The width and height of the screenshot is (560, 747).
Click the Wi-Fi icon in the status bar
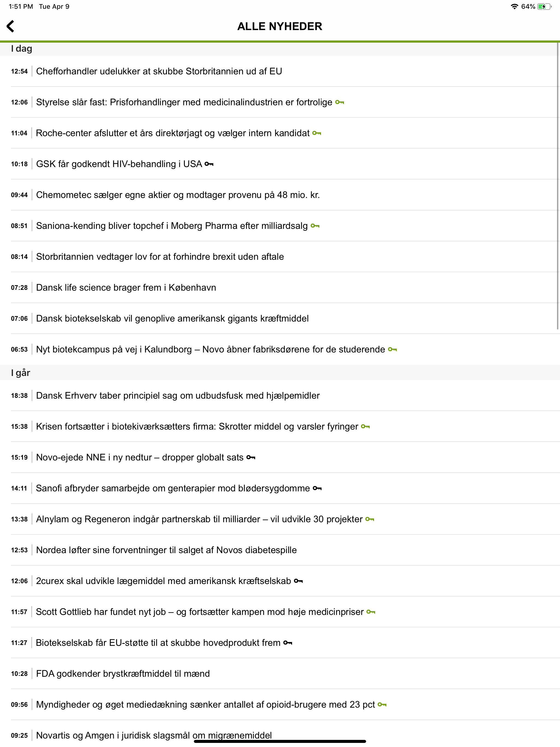pyautogui.click(x=515, y=6)
